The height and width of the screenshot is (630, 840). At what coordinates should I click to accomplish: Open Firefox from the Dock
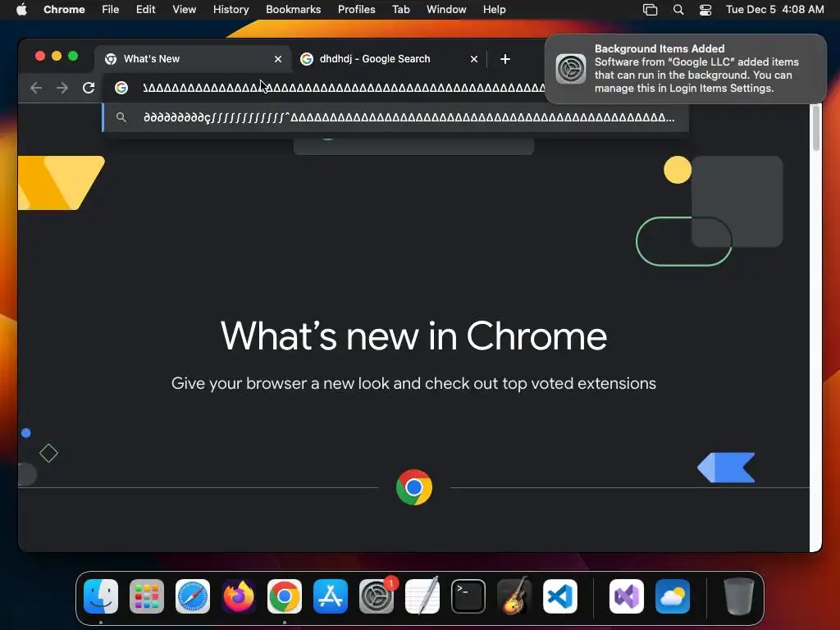(x=239, y=596)
